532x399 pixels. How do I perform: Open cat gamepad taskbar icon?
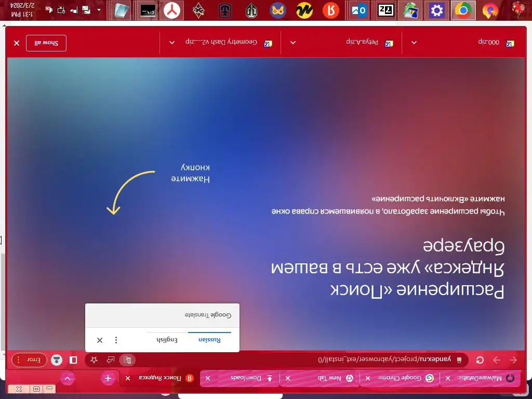coord(278,10)
